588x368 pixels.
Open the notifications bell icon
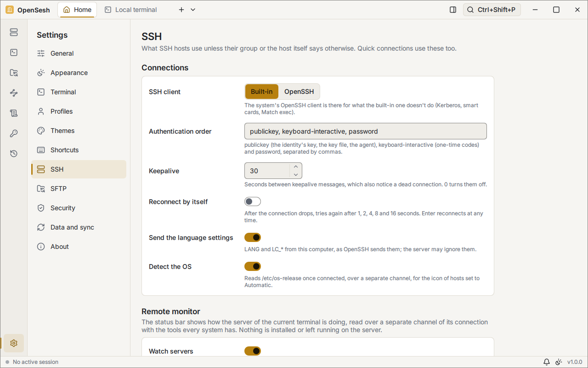coord(547,362)
